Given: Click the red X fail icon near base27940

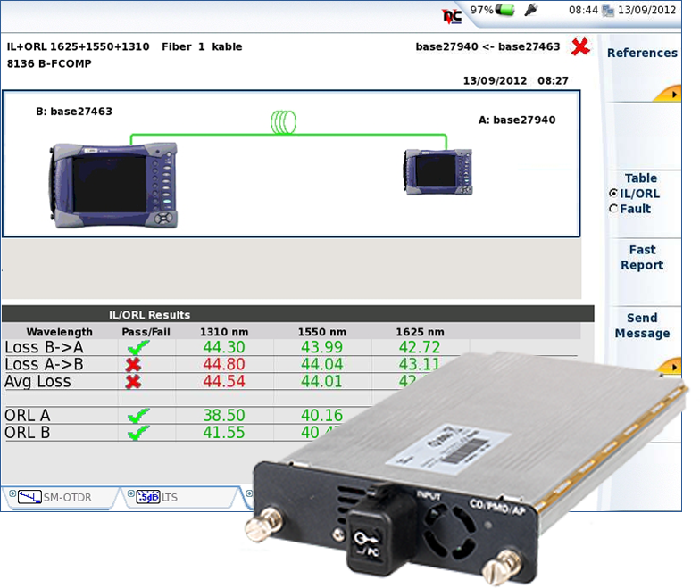Looking at the screenshot, I should (x=581, y=46).
